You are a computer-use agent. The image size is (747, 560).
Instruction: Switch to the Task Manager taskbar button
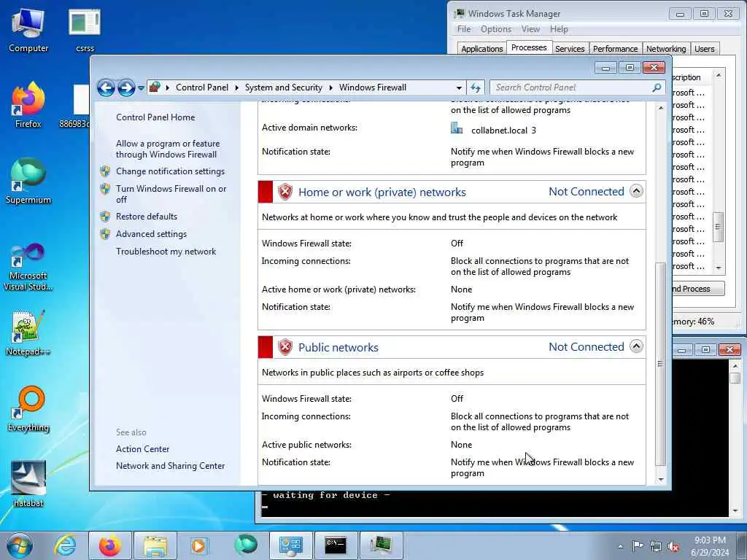(x=381, y=545)
